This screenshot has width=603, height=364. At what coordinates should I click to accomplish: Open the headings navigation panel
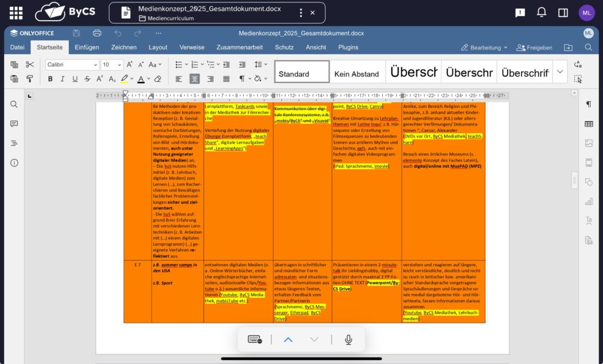pos(14,143)
